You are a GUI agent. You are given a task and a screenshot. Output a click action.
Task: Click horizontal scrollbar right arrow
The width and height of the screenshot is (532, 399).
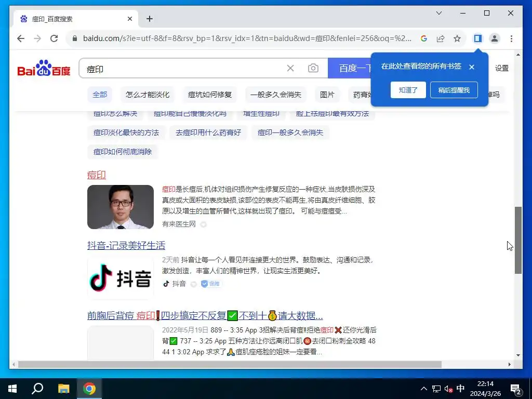tap(509, 364)
